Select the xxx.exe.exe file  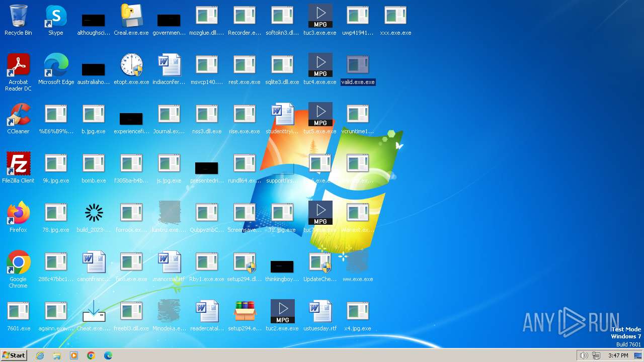[x=395, y=16]
